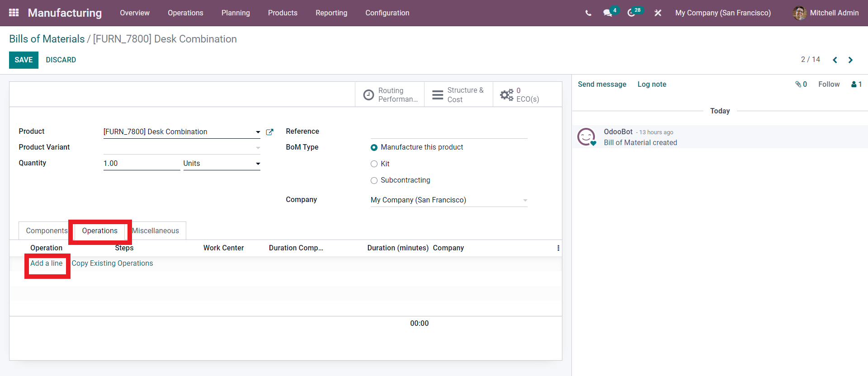Screen dimensions: 868x376
Task: Click the Steps column header
Action: point(124,248)
